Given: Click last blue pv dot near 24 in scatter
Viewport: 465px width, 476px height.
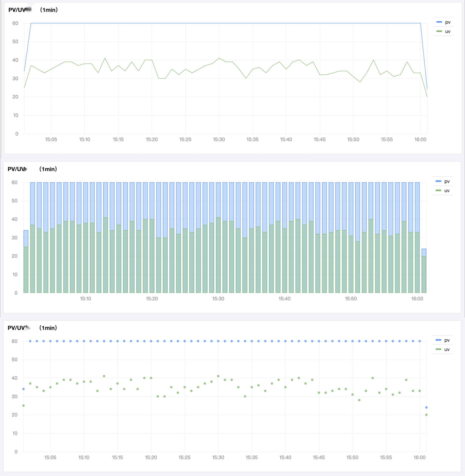Looking at the screenshot, I should [426, 407].
